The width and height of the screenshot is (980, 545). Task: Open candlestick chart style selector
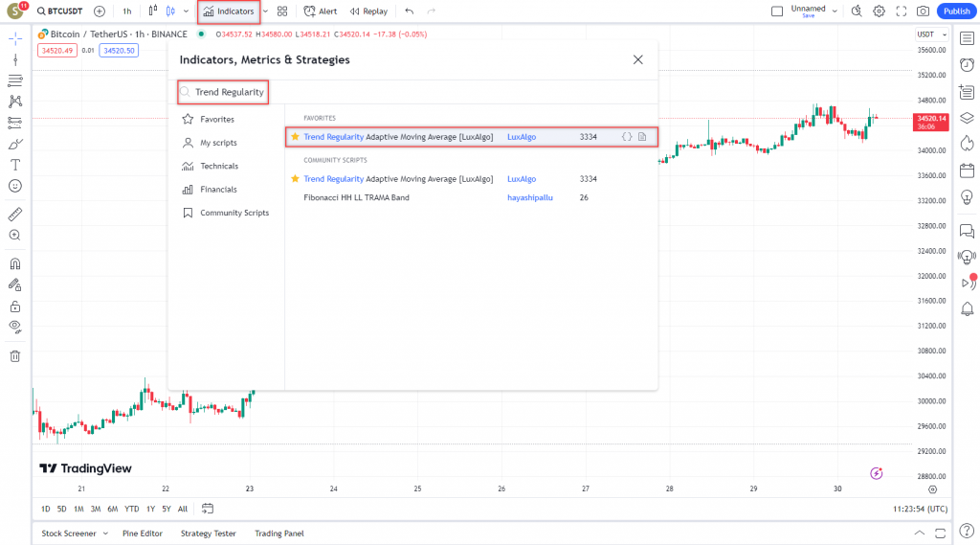(170, 11)
